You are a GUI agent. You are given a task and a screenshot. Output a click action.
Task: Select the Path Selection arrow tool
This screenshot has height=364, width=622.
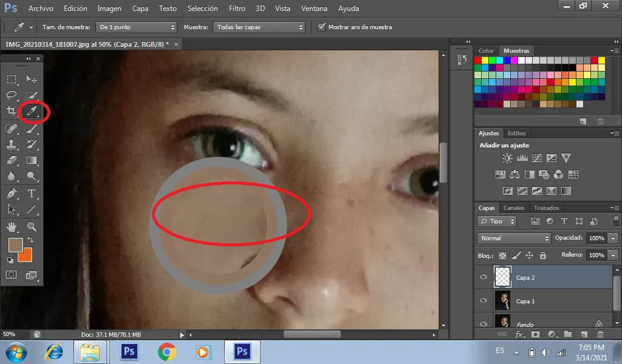(12, 209)
